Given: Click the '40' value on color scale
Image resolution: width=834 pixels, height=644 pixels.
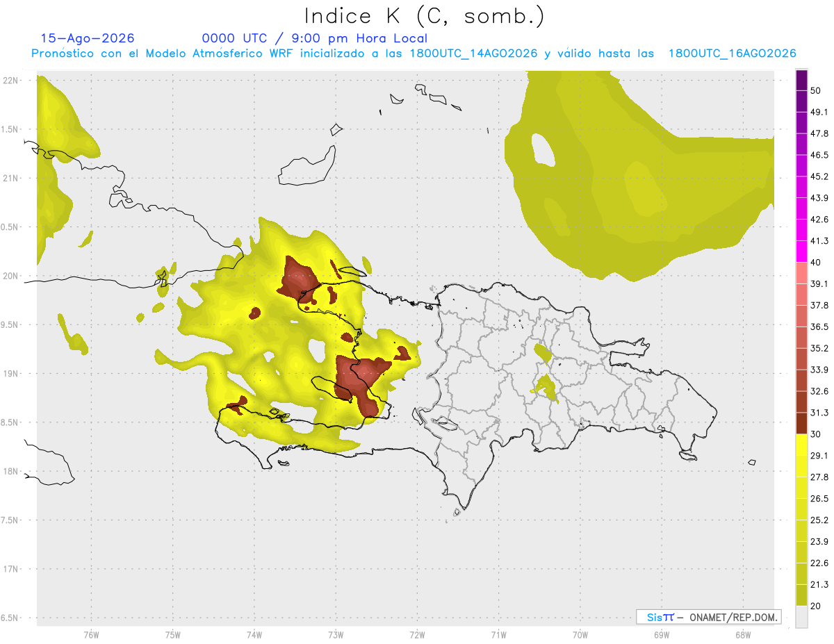Looking at the screenshot, I should [816, 263].
